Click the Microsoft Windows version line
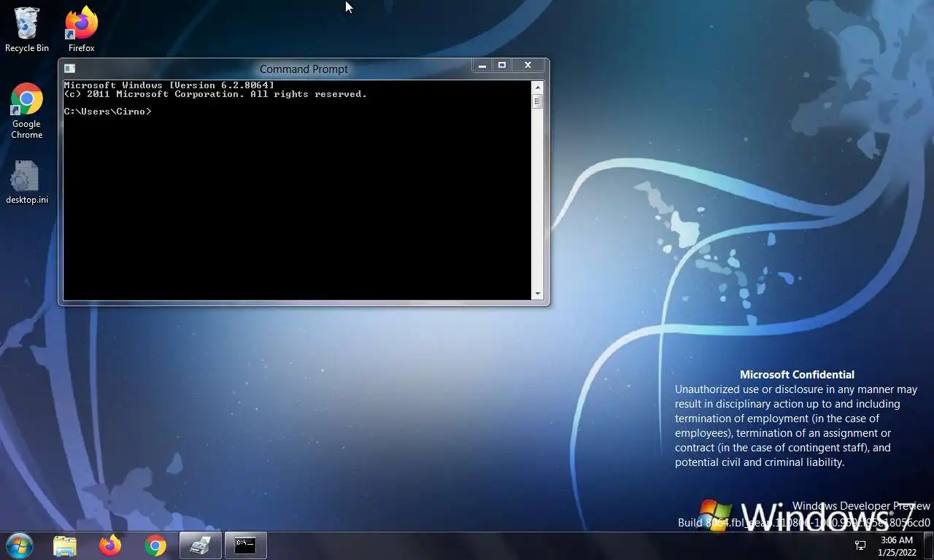The height and width of the screenshot is (560, 934). [x=169, y=85]
